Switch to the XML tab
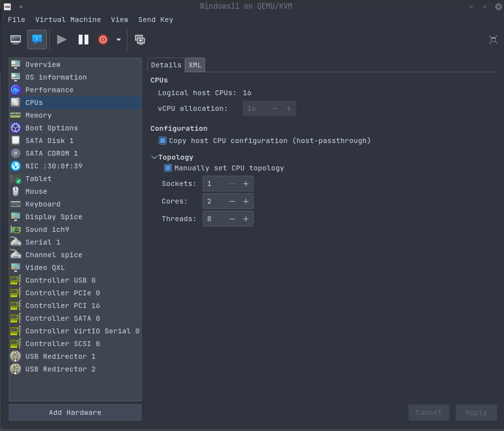504x431 pixels. pyautogui.click(x=195, y=65)
